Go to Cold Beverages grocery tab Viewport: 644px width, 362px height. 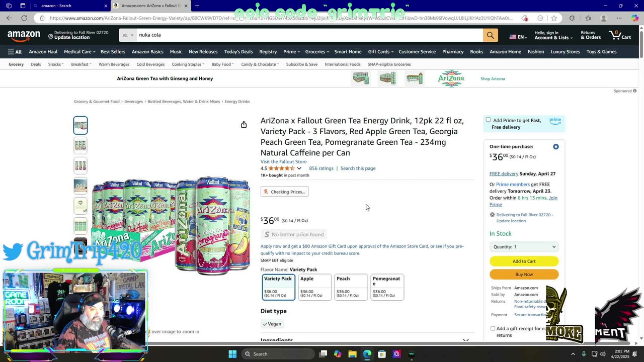point(150,64)
